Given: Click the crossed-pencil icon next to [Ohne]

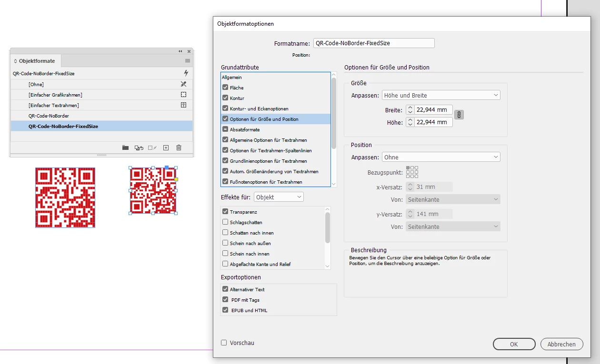Looking at the screenshot, I should coord(183,84).
